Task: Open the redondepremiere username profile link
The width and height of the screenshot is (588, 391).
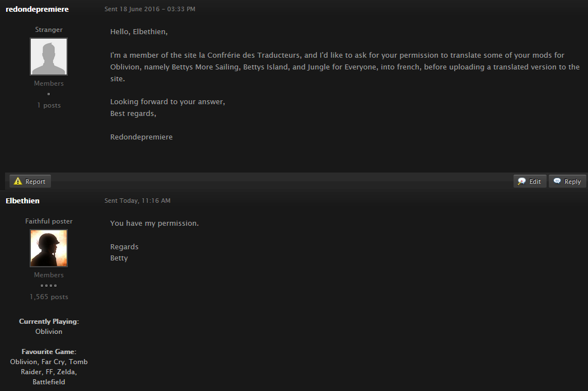Action: coord(37,9)
